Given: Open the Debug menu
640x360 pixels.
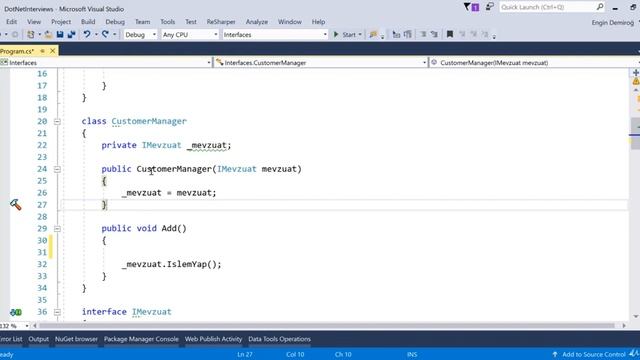Looking at the screenshot, I should point(115,22).
